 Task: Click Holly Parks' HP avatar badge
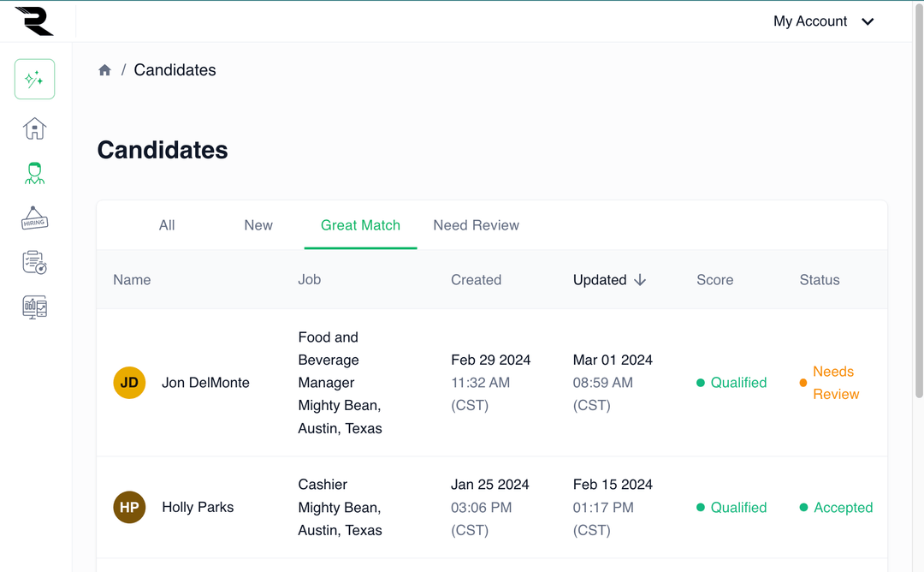[x=129, y=507]
